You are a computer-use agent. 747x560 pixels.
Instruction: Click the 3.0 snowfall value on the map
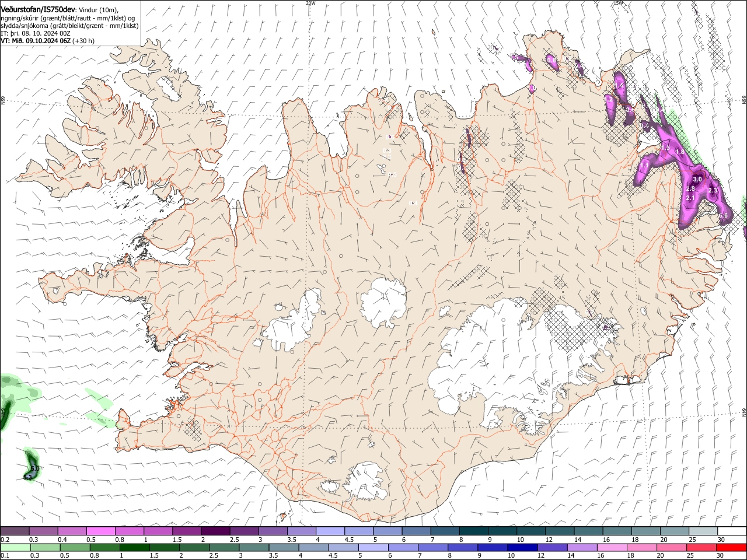[697, 179]
